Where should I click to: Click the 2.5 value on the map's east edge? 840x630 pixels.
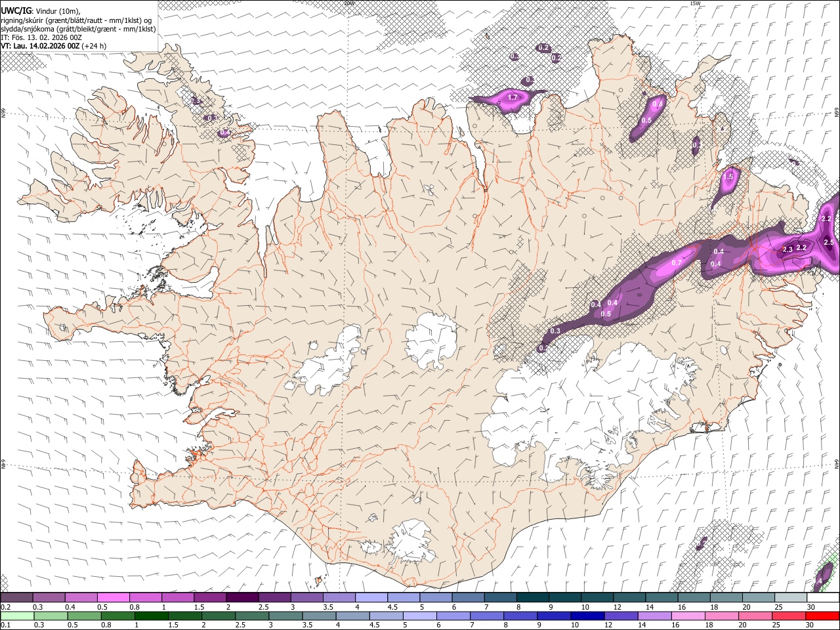click(828, 243)
